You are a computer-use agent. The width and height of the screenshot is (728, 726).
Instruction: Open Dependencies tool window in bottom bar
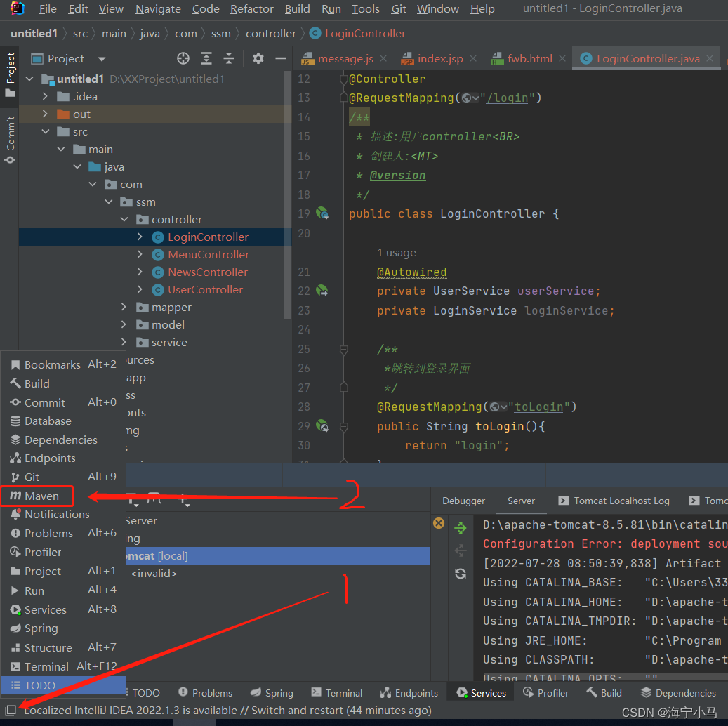pos(678,693)
